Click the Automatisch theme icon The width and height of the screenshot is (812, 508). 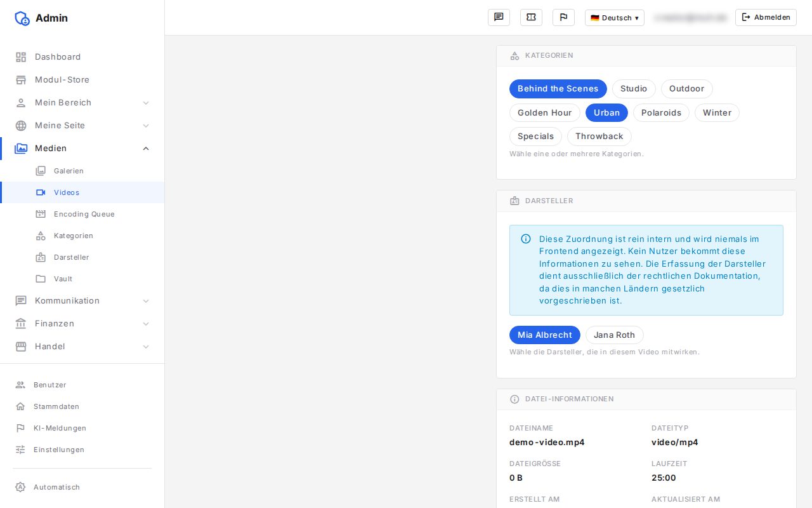20,487
